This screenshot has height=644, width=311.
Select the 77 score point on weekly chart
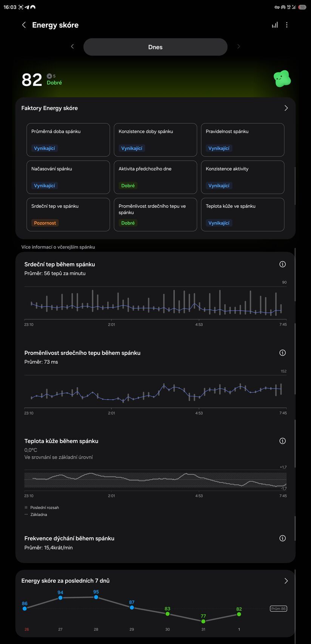(x=203, y=621)
